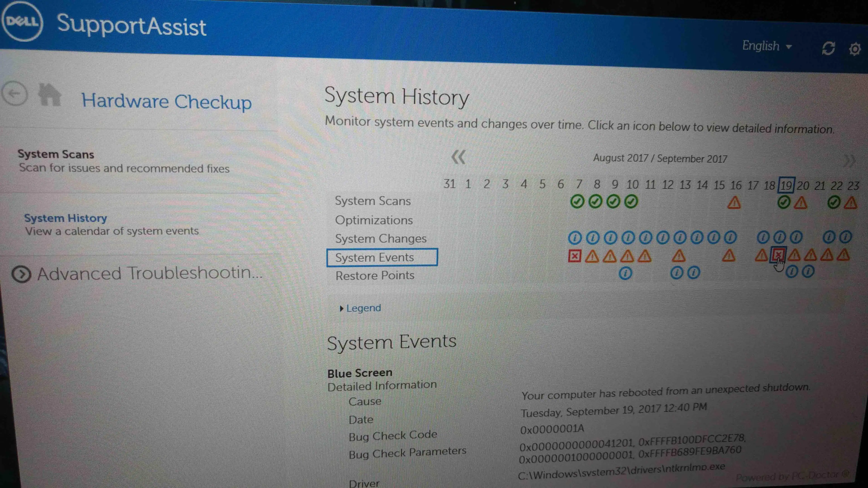Select the Restore Points row label
Image resolution: width=868 pixels, height=488 pixels.
click(x=375, y=275)
